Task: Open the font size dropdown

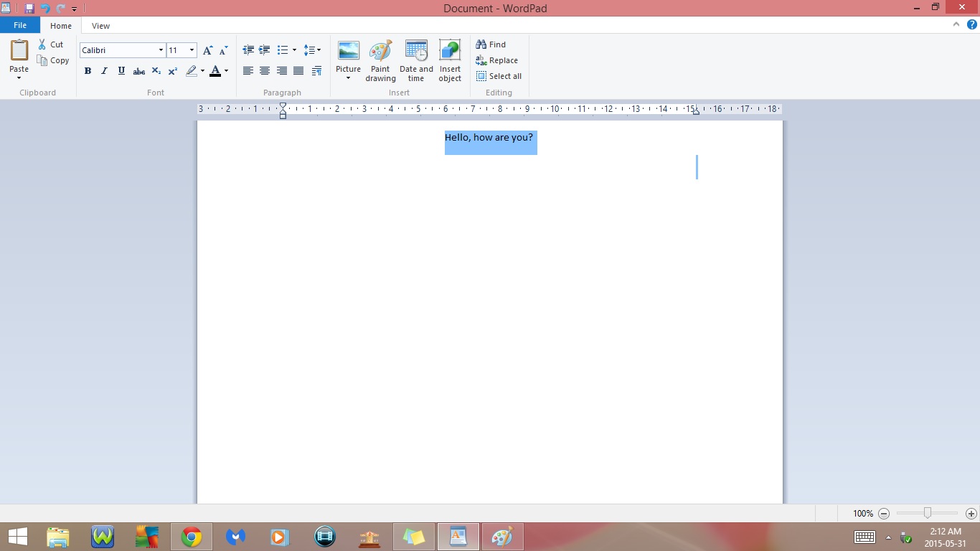Action: [189, 50]
